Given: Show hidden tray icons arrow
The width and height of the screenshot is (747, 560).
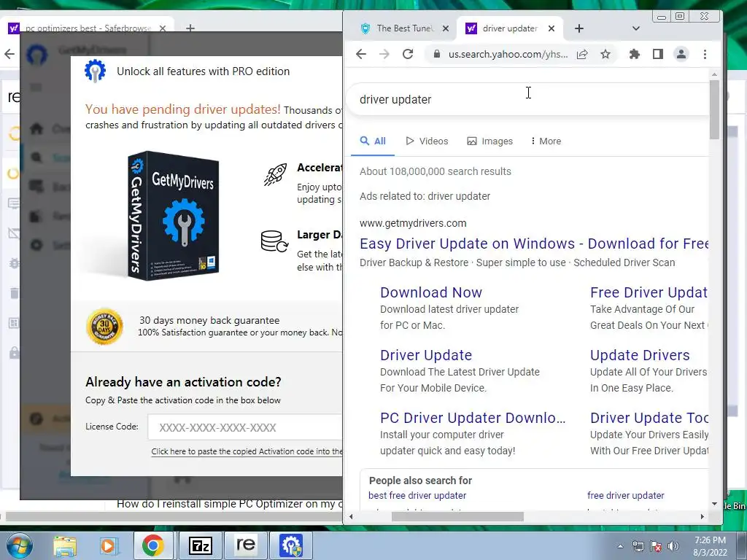Looking at the screenshot, I should click(x=620, y=546).
